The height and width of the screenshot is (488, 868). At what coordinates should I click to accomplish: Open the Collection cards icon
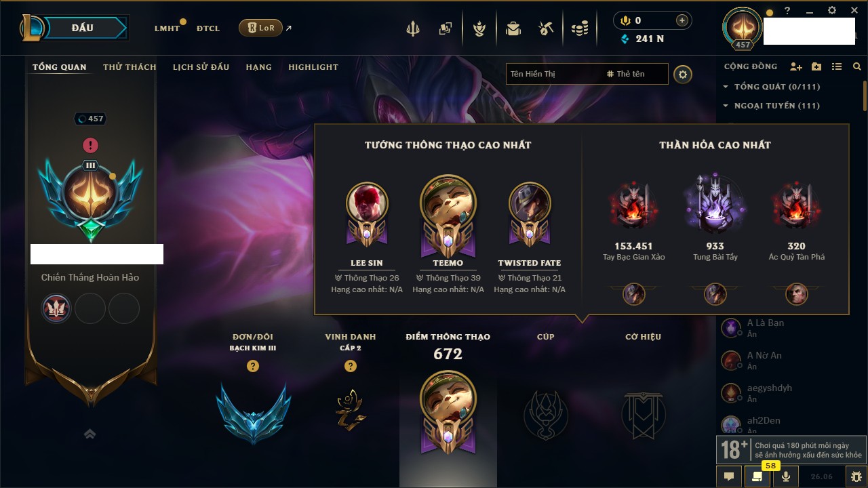pyautogui.click(x=446, y=28)
